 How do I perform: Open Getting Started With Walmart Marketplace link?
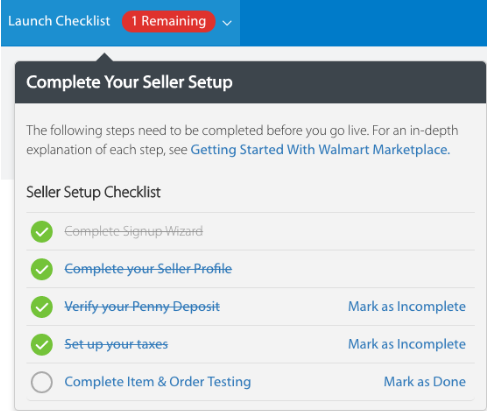point(320,150)
